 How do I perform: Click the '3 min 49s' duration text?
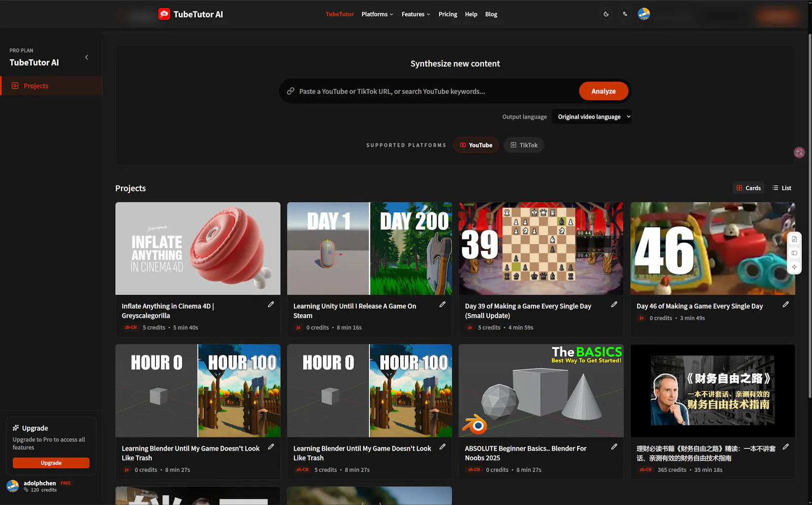pyautogui.click(x=692, y=318)
